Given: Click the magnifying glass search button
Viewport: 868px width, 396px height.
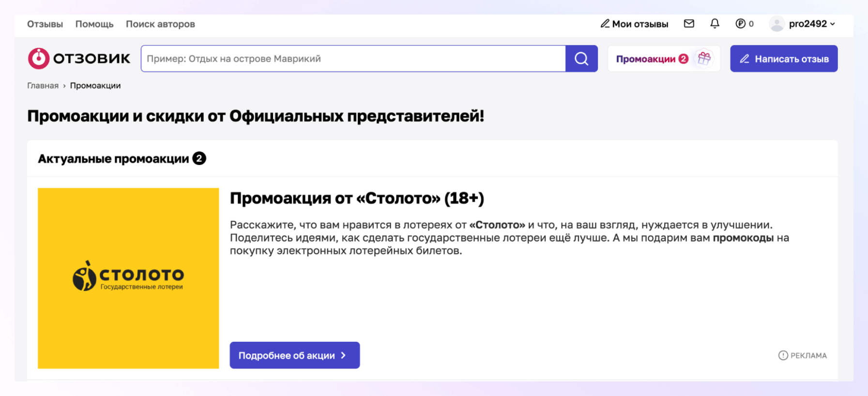Looking at the screenshot, I should (x=581, y=59).
